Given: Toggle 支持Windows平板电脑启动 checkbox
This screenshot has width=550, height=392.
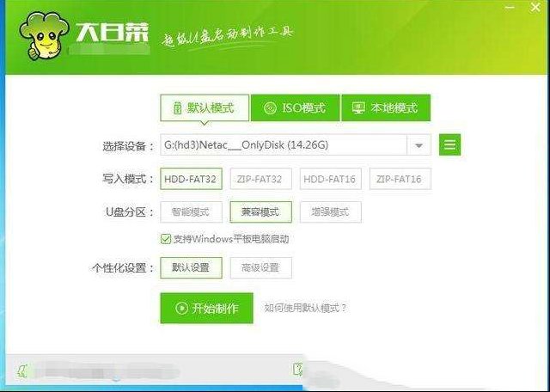Looking at the screenshot, I should [165, 239].
